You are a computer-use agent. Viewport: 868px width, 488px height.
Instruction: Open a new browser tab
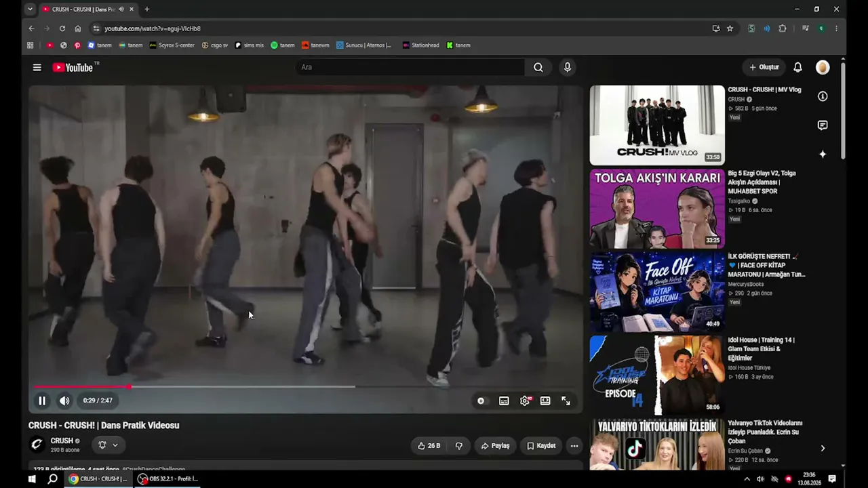pos(146,9)
